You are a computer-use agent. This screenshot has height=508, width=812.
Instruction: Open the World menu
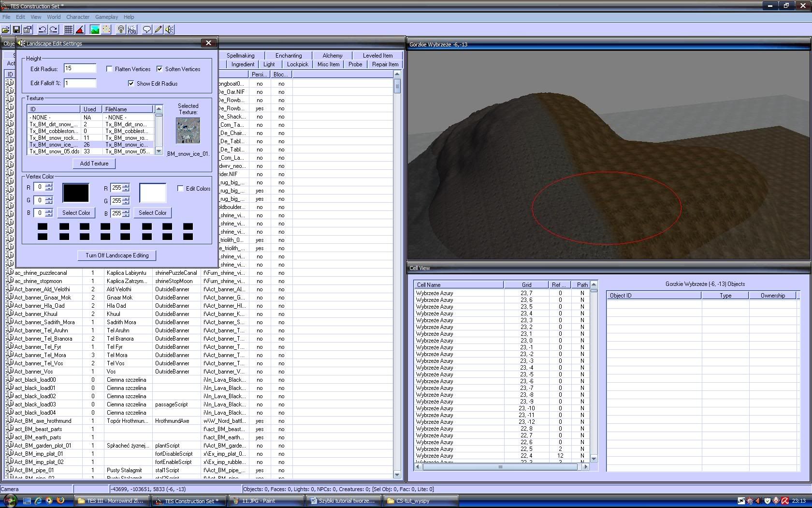(54, 17)
